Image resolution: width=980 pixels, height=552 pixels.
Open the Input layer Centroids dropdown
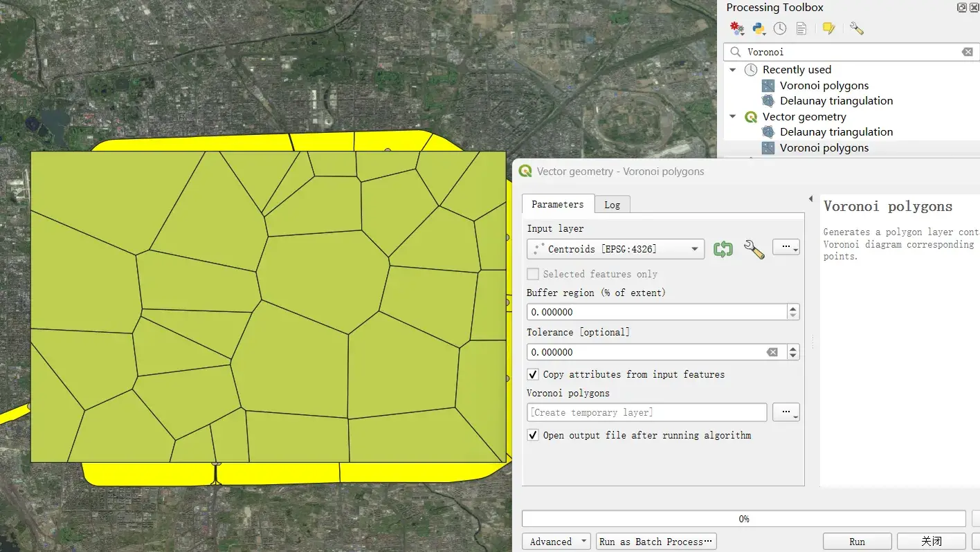click(615, 249)
